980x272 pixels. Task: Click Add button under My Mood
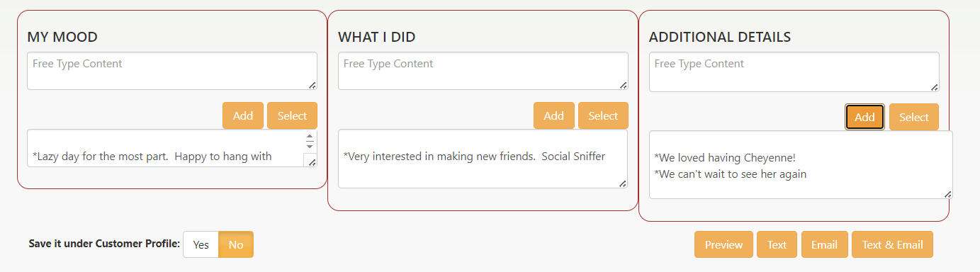click(243, 115)
